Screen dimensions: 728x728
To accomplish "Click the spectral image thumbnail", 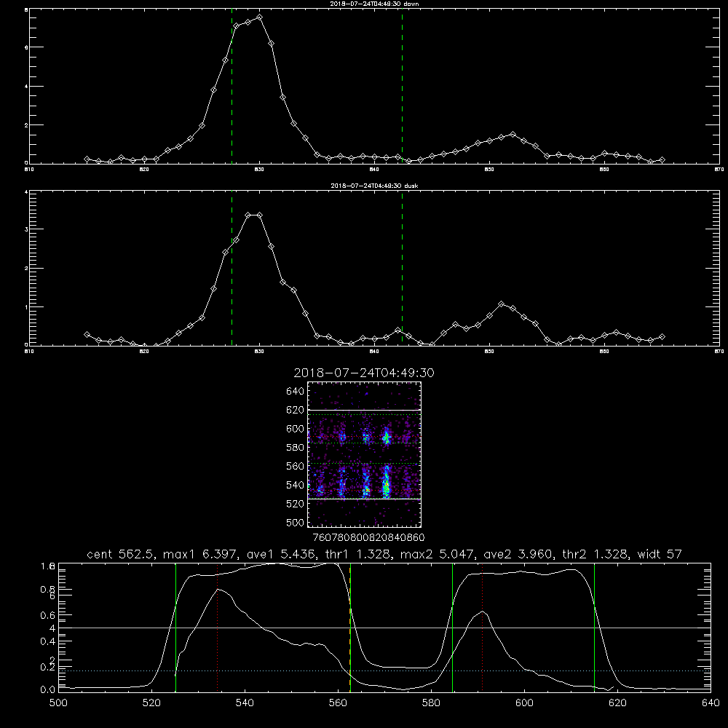I will click(x=365, y=454).
